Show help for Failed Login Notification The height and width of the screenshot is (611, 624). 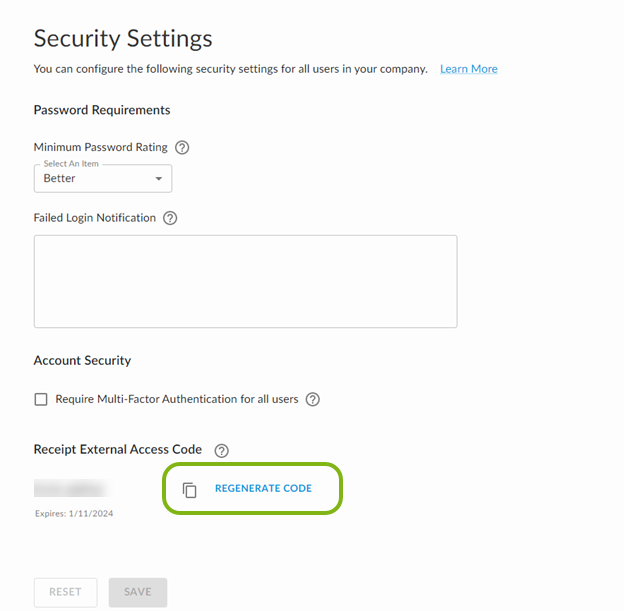(x=170, y=218)
